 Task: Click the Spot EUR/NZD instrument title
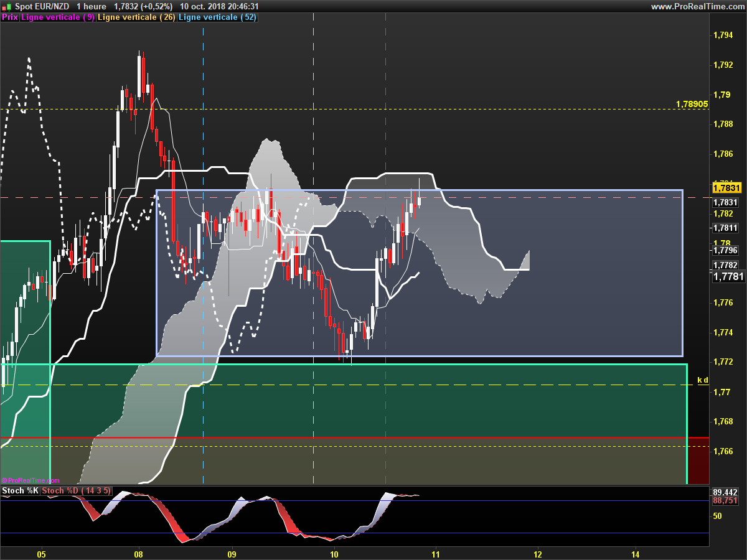[42, 6]
